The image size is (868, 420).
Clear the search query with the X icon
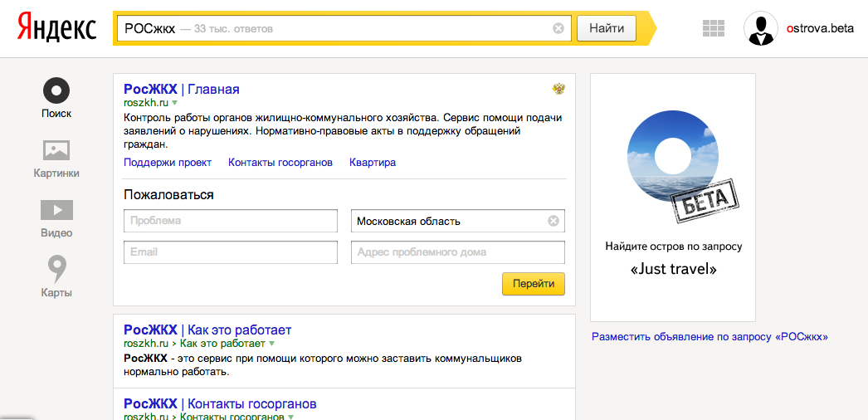(558, 28)
